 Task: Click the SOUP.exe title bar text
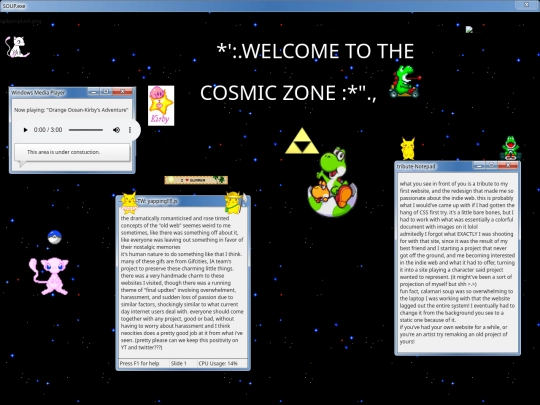tap(14, 6)
